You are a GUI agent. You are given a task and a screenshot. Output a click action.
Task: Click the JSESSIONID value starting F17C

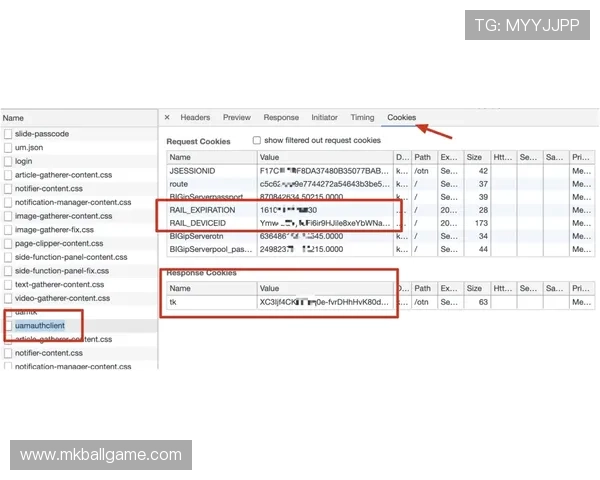point(324,171)
